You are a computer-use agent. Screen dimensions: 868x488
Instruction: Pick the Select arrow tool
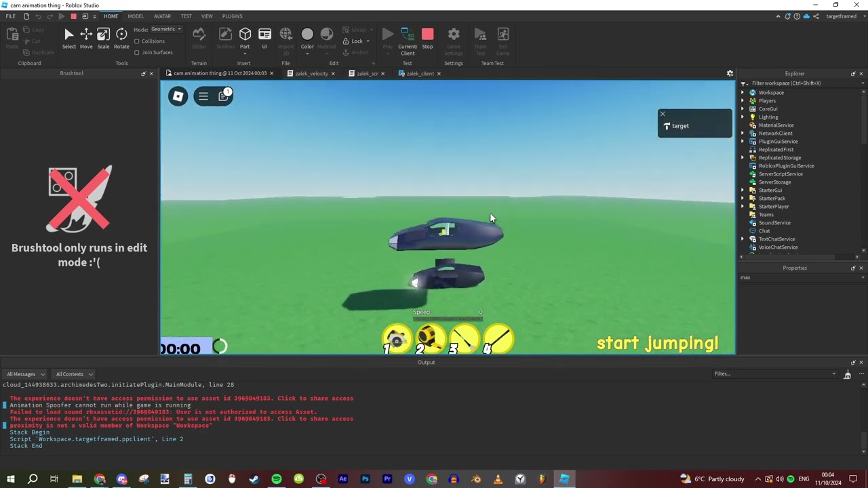pyautogui.click(x=69, y=39)
